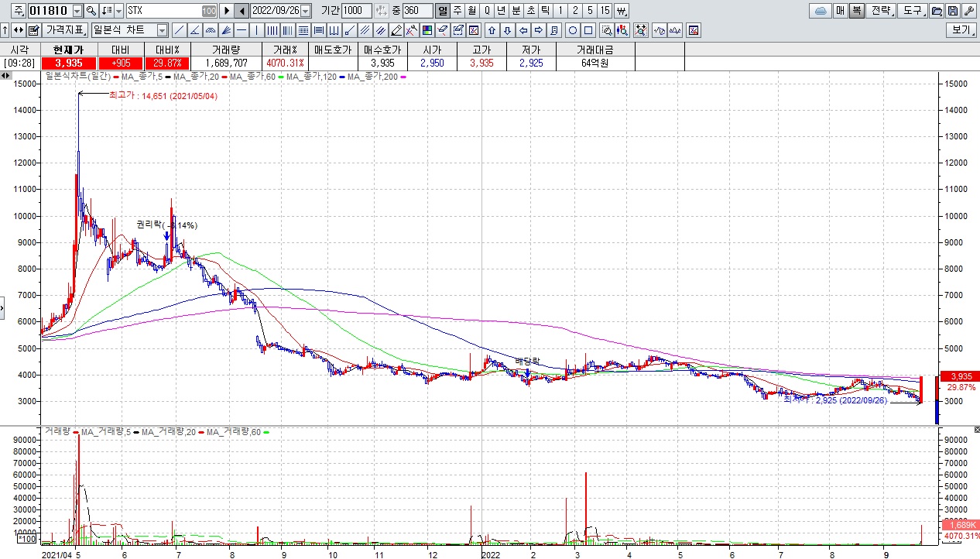Select the angle line drawing tool

point(194,30)
